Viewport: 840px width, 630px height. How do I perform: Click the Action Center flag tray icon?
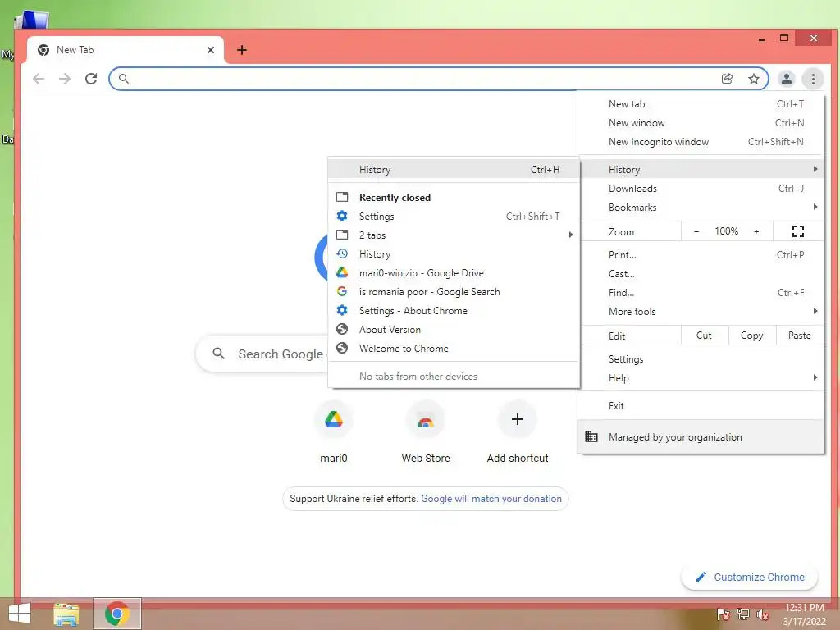pyautogui.click(x=723, y=614)
